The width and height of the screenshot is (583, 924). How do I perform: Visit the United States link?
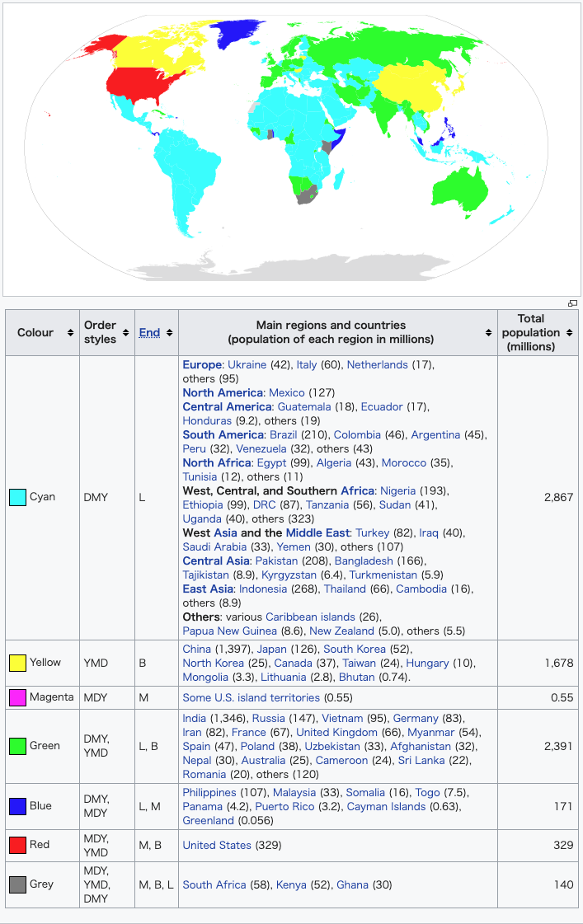coord(217,845)
